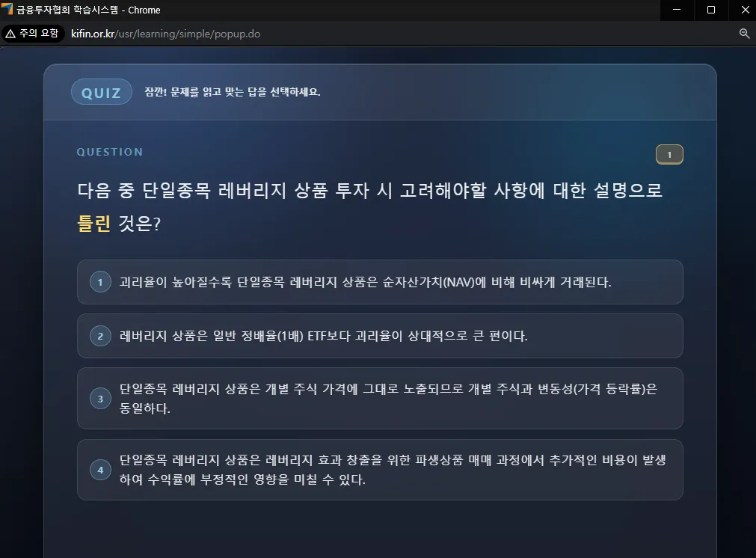
Task: Click the 주의 요함 security warning chip
Action: click(33, 34)
